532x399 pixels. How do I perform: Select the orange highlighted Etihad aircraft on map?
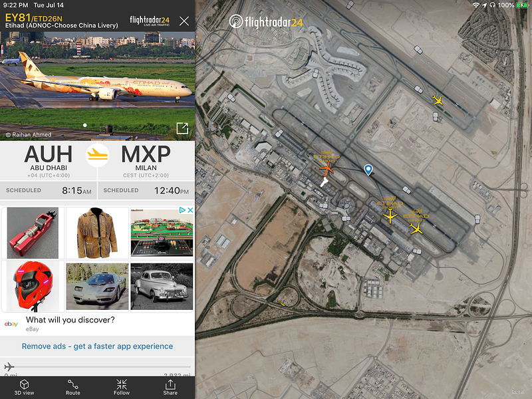click(x=327, y=168)
